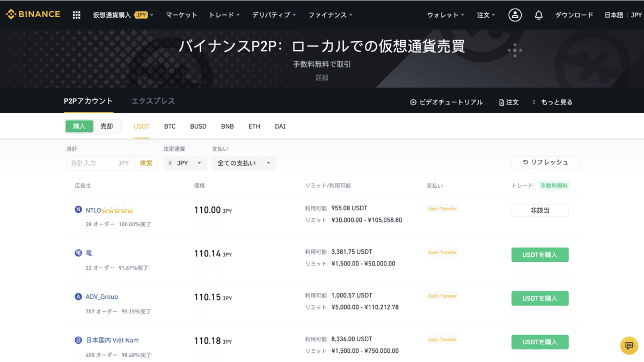Click the 検索 search button

pos(145,162)
